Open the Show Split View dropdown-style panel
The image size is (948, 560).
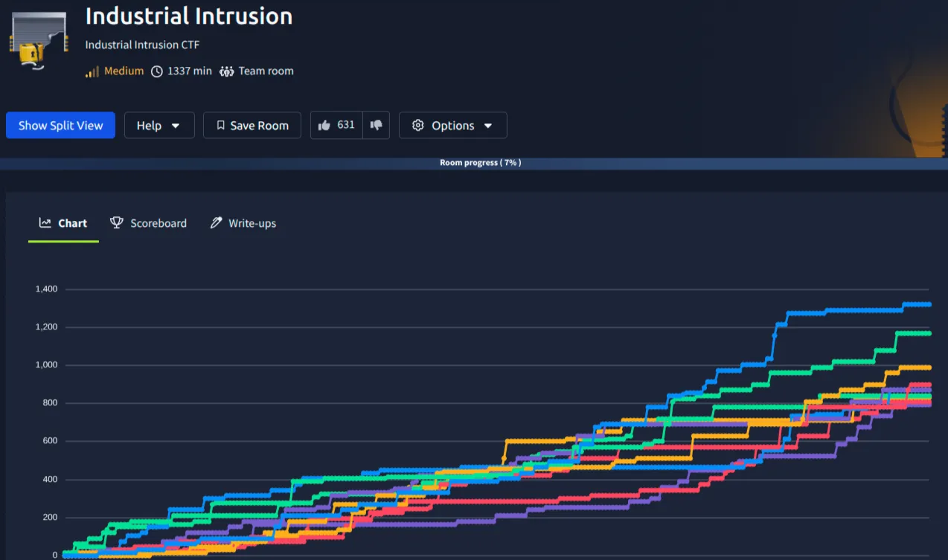pyautogui.click(x=60, y=125)
